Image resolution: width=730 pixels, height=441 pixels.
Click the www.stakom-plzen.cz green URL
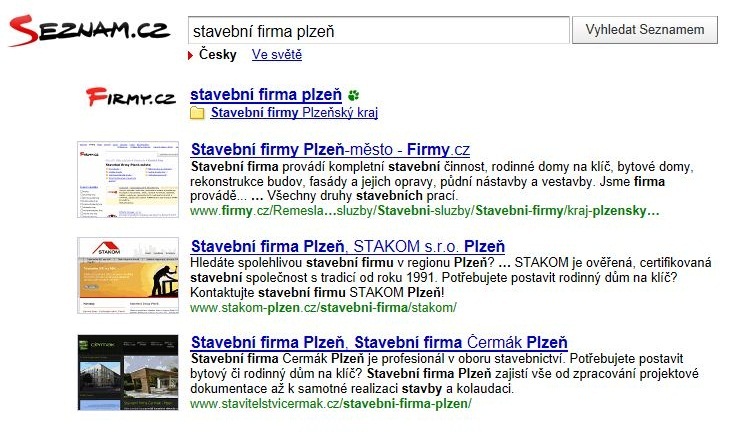coord(323,307)
